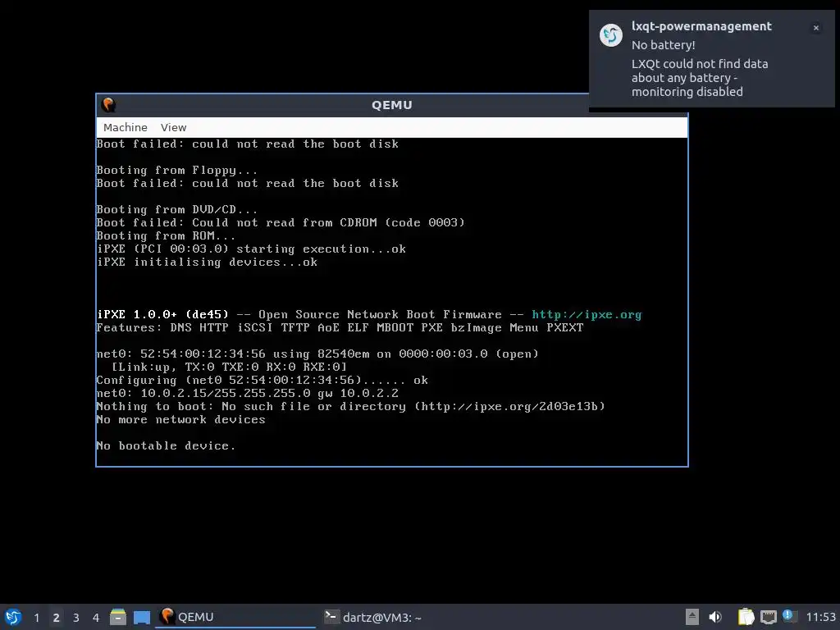Click the network status tray icon

coord(768,617)
